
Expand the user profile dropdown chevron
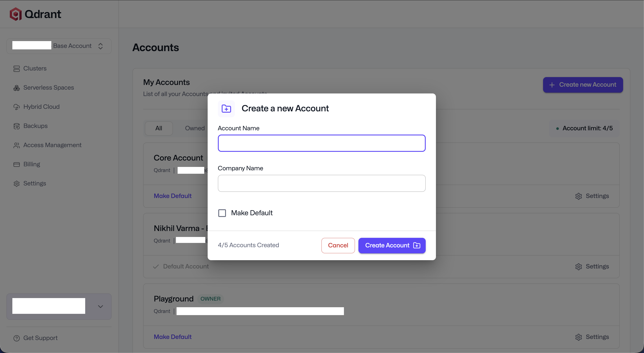pos(101,307)
